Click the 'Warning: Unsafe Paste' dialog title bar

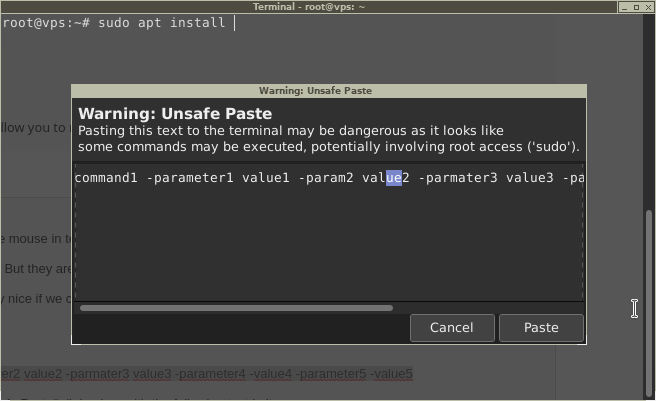pos(328,91)
